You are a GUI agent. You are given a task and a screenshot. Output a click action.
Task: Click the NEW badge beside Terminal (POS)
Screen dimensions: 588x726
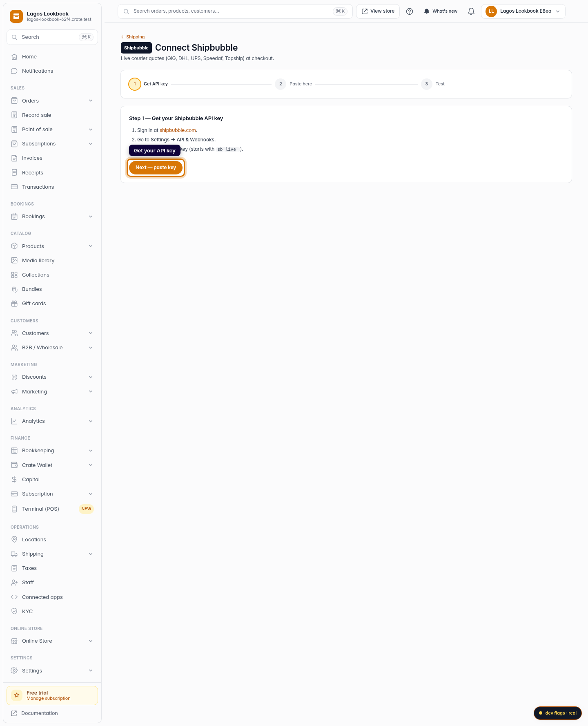click(x=86, y=509)
